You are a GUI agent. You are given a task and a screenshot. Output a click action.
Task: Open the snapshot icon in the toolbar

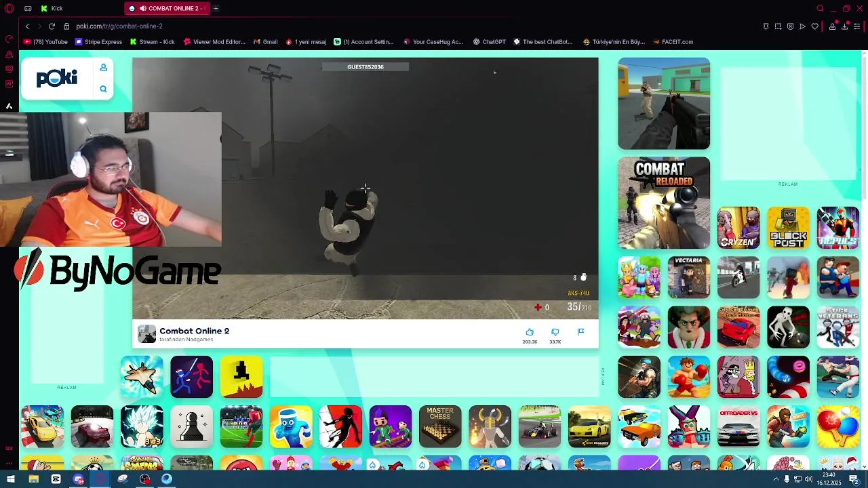(778, 26)
